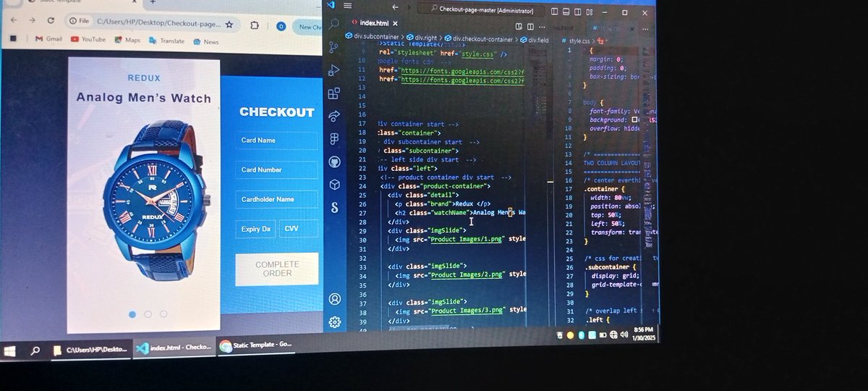The height and width of the screenshot is (391, 868).
Task: Open the Figma extension icon
Action: coord(334,138)
